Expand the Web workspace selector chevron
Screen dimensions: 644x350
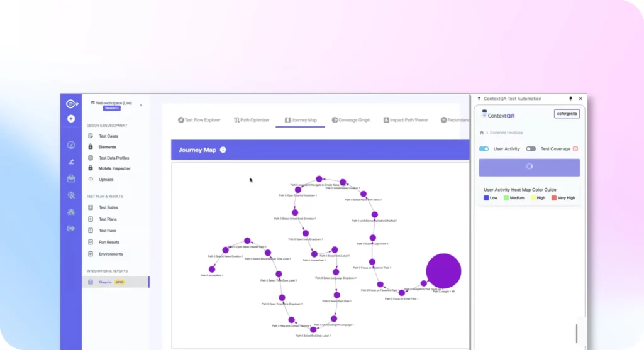[140, 105]
